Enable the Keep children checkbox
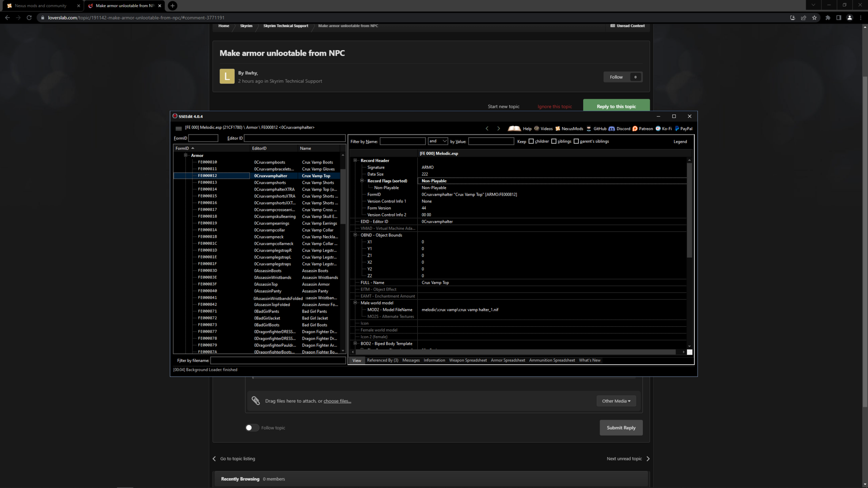The height and width of the screenshot is (488, 868). [x=531, y=141]
